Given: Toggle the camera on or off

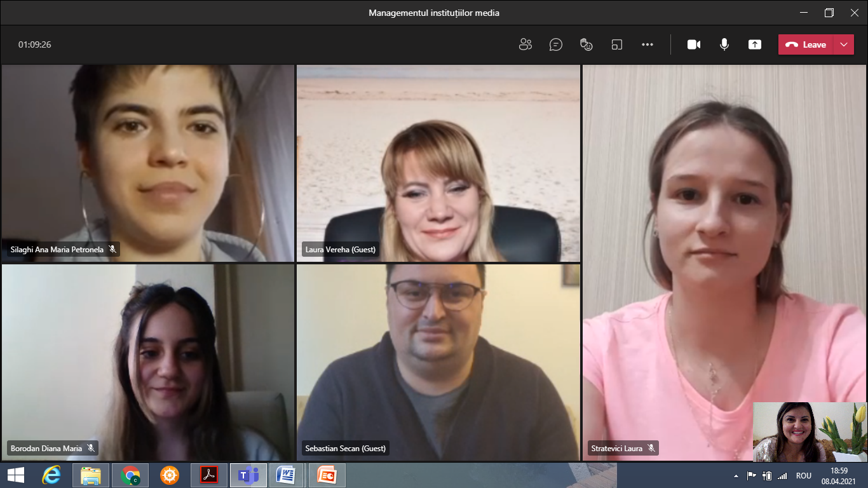Looking at the screenshot, I should (694, 44).
